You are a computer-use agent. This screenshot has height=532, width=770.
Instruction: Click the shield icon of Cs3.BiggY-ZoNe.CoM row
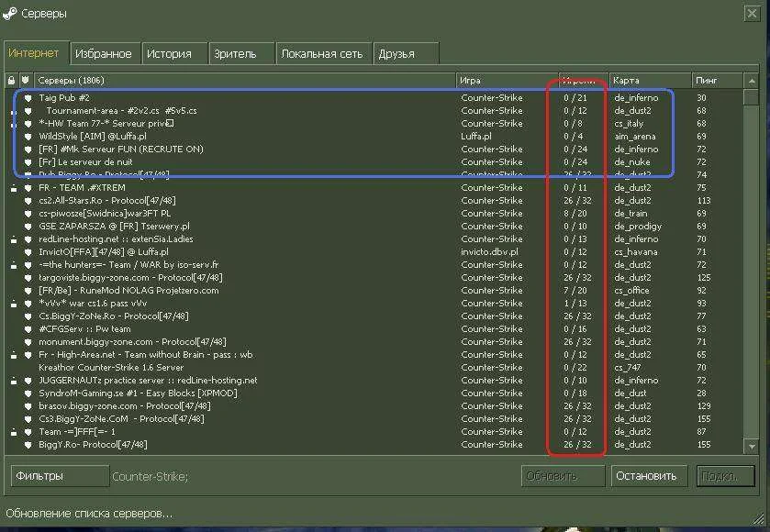(28, 419)
